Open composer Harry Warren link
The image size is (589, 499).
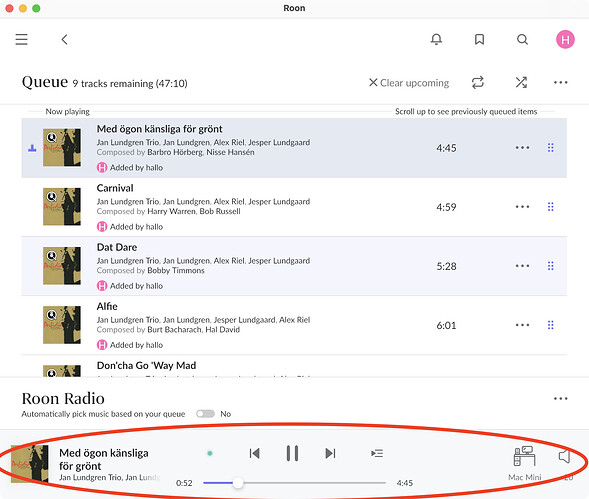click(x=171, y=211)
